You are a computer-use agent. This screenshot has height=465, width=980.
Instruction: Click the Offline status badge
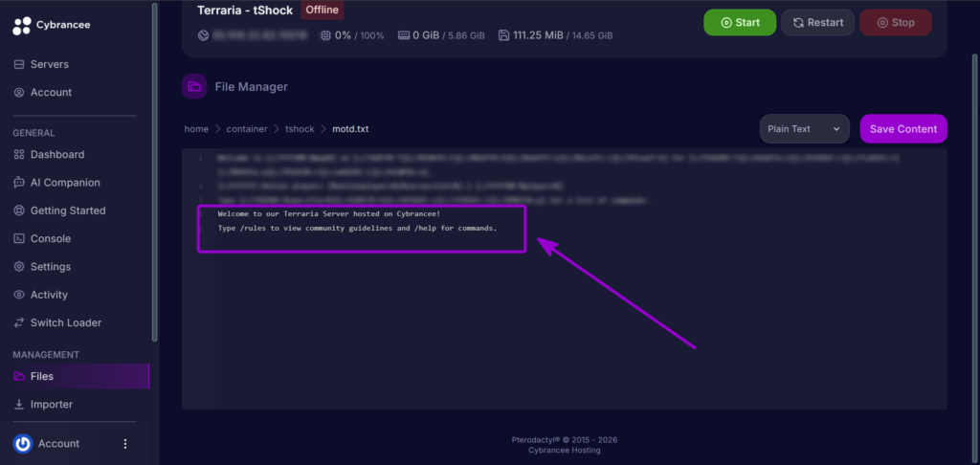(322, 10)
